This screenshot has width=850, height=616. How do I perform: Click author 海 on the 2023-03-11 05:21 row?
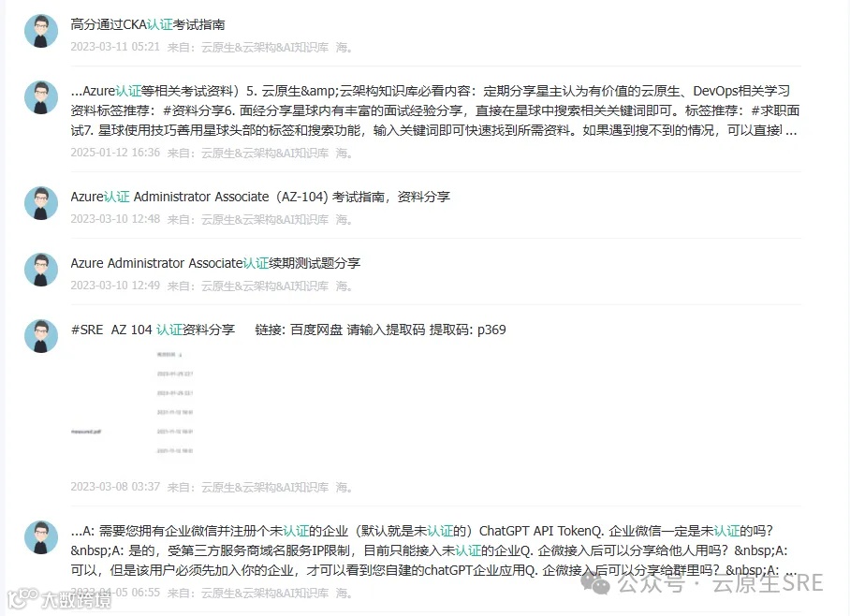344,47
